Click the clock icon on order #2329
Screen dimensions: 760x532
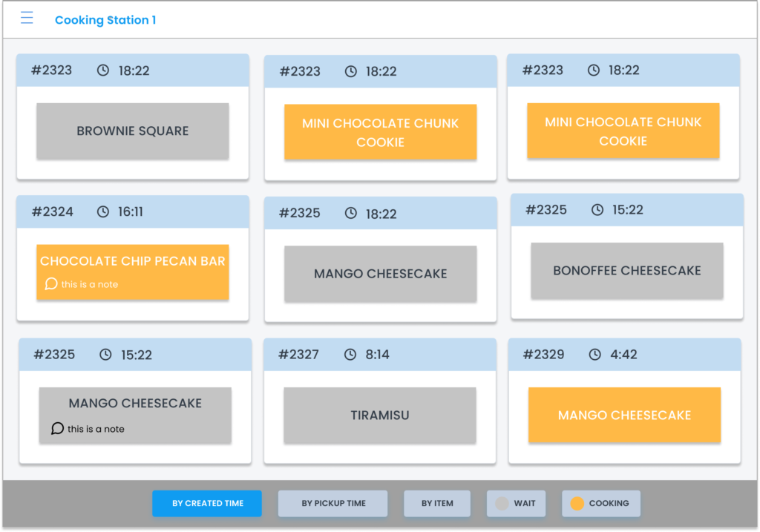point(594,355)
